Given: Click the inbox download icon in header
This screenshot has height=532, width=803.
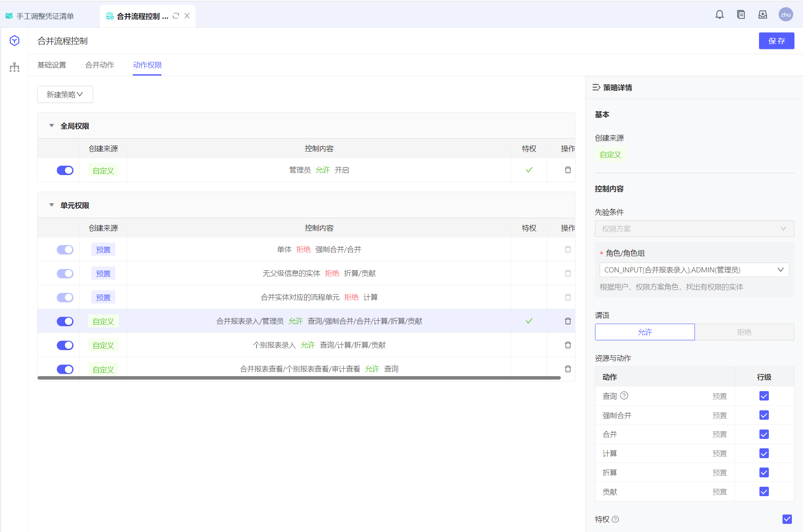Looking at the screenshot, I should tap(763, 15).
